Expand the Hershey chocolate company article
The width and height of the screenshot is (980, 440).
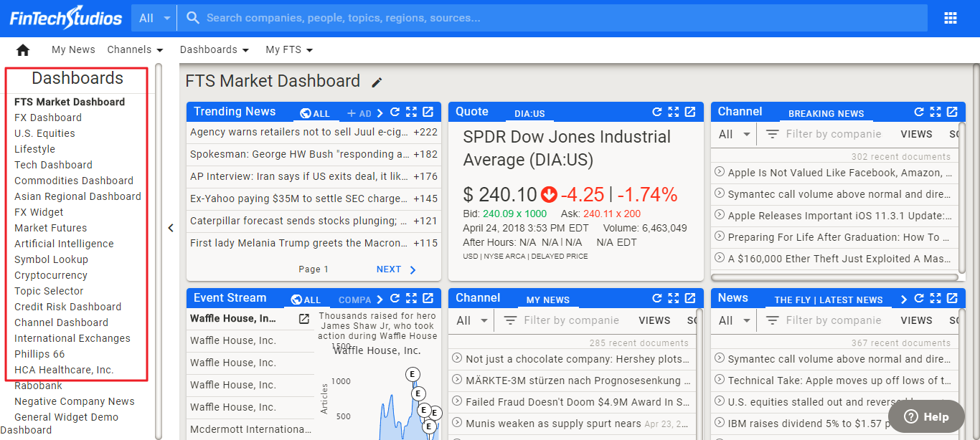(457, 358)
